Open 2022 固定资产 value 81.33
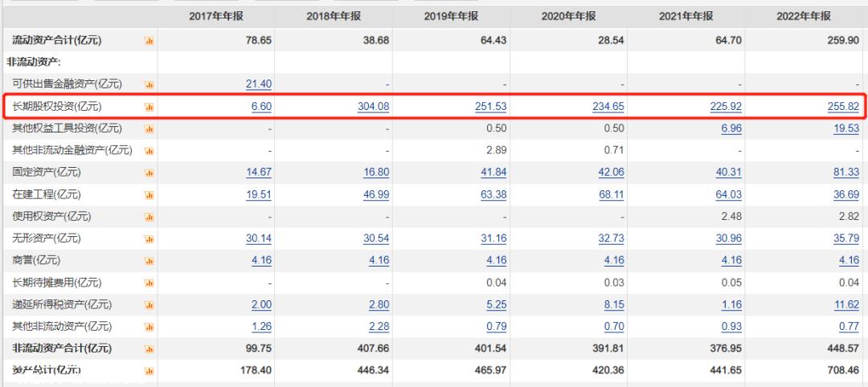 click(x=846, y=173)
